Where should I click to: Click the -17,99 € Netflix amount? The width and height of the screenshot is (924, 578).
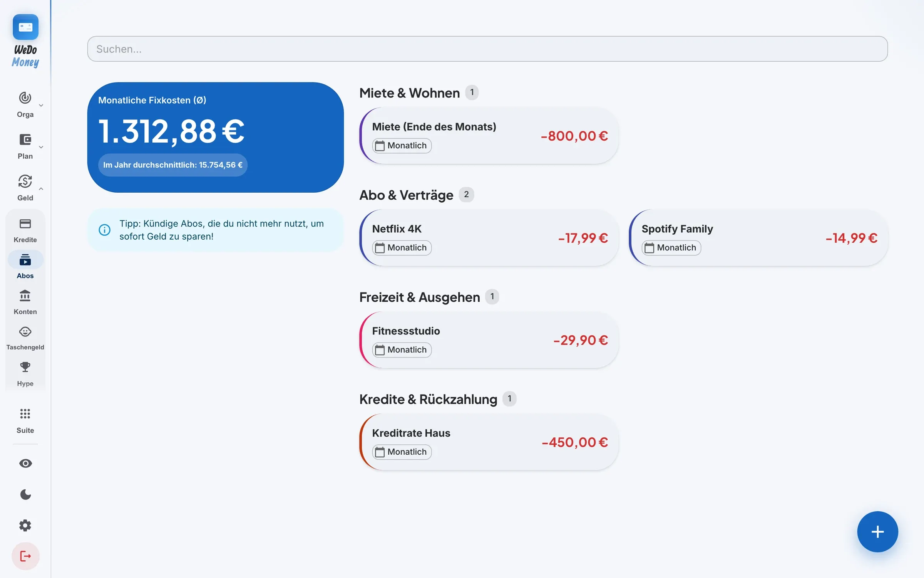click(583, 238)
